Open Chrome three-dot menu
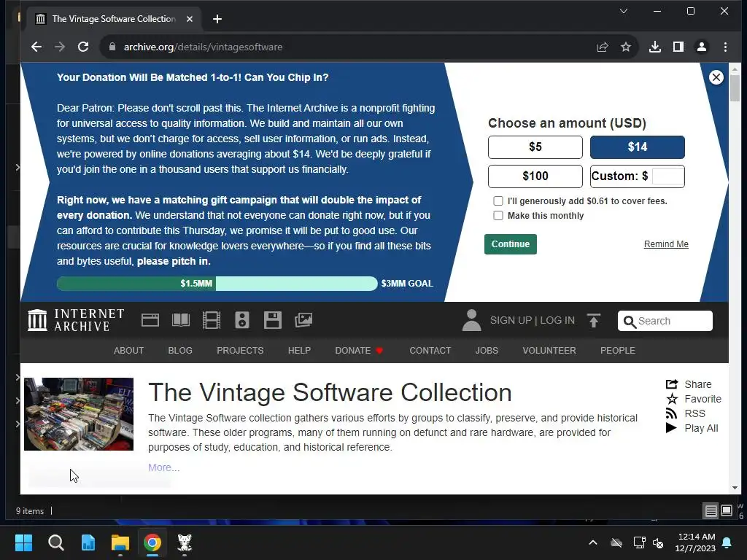Screen dimensions: 747x560 coord(725,47)
